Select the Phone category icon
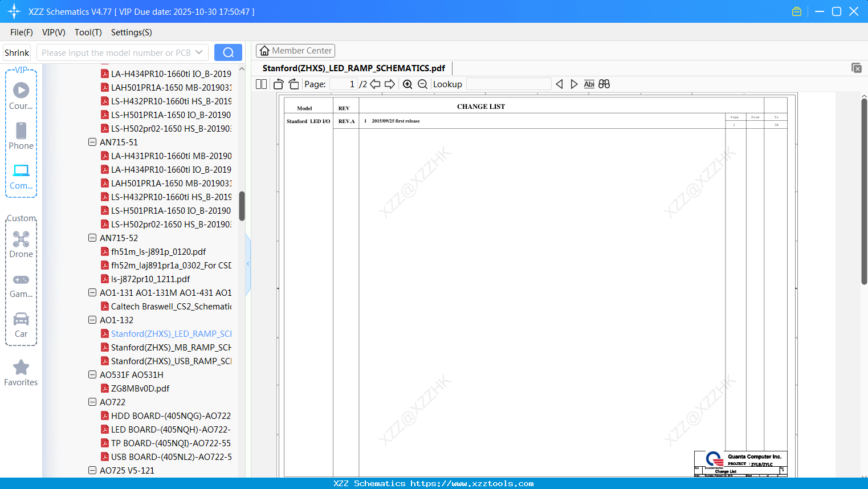 click(x=21, y=136)
